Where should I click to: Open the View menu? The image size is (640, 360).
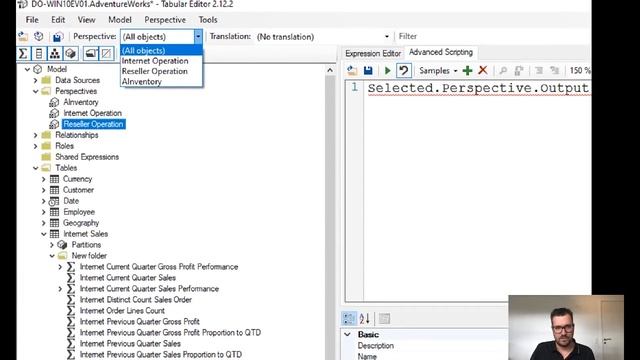click(86, 20)
